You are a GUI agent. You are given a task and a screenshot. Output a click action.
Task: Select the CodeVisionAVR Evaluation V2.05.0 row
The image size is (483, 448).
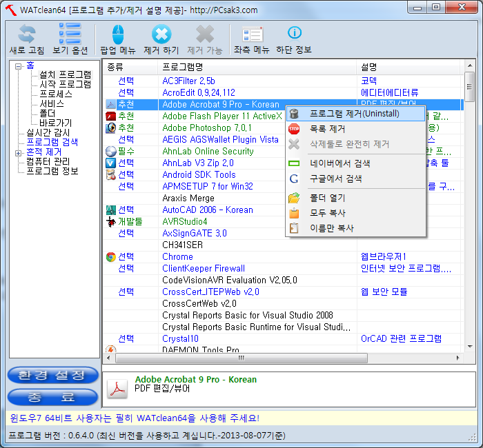pyautogui.click(x=283, y=280)
